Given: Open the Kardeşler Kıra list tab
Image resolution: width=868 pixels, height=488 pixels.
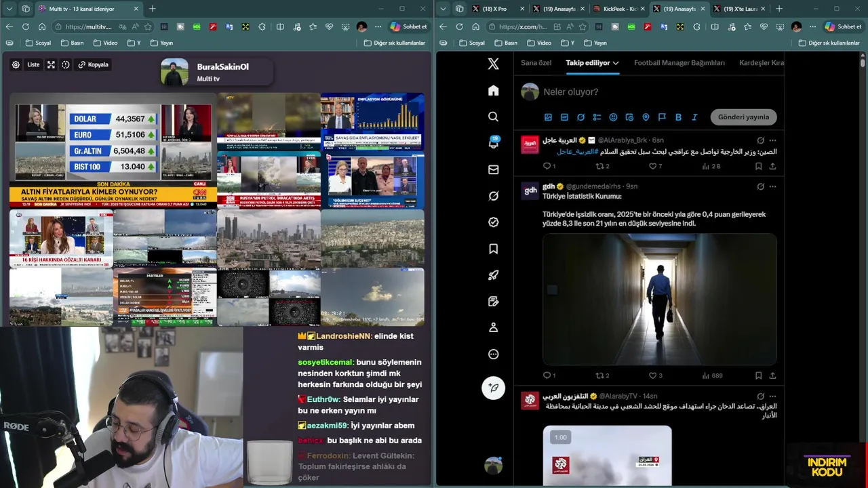Looking at the screenshot, I should point(762,62).
